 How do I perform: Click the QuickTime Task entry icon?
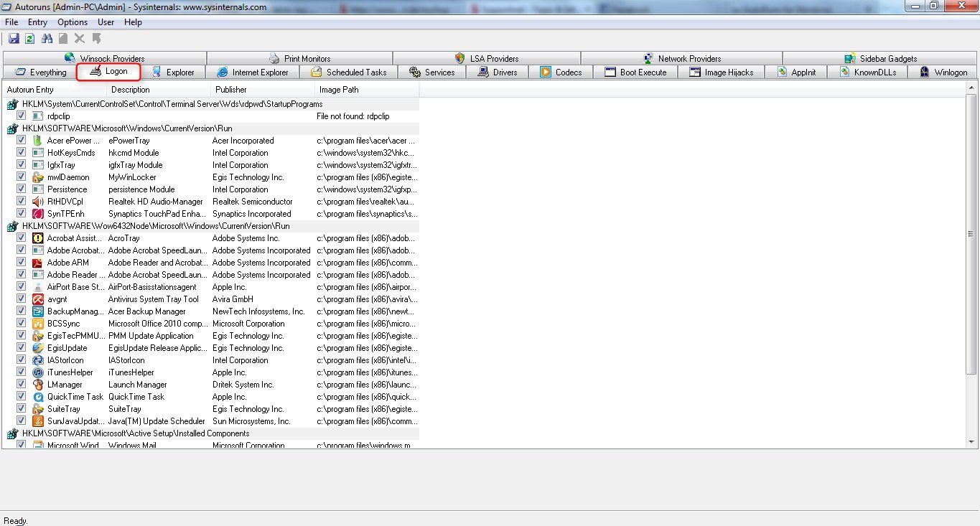tap(38, 397)
